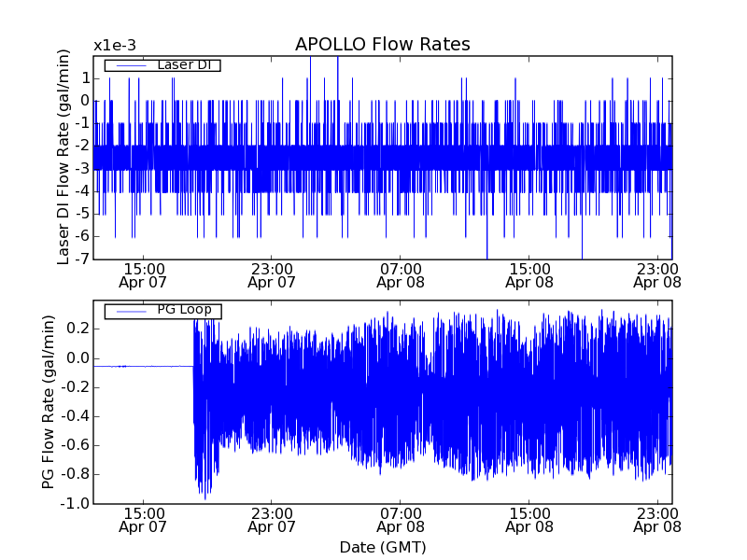This screenshot has height=560, width=747.
Task: Click the '-7' y-axis tick on Laser DI plot
Action: [82, 259]
